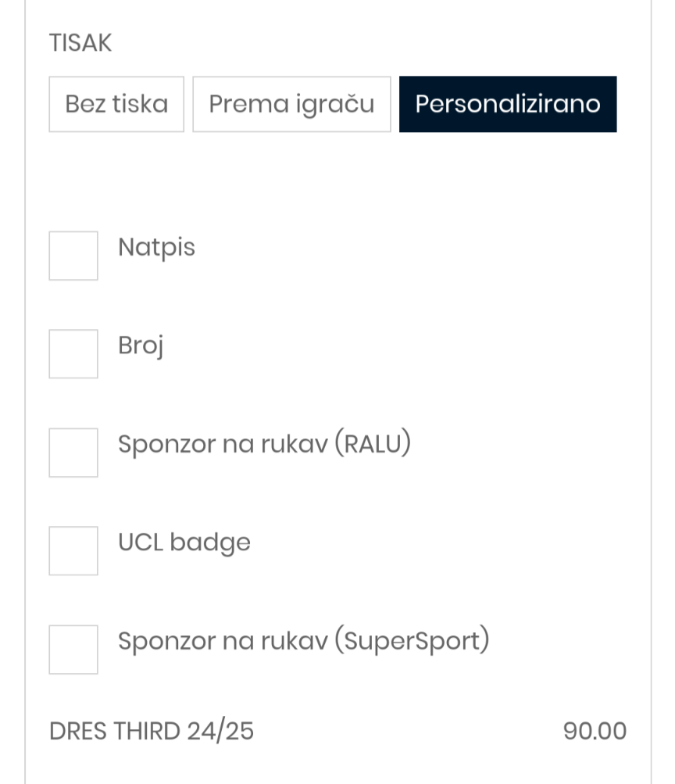Tick the Broj checkbox
Image resolution: width=675 pixels, height=784 pixels.
[73, 354]
